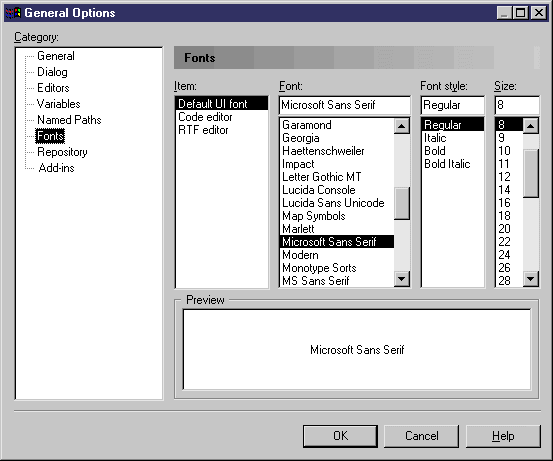The width and height of the screenshot is (553, 461).
Task: Select Bold Italic font style
Action: (447, 164)
